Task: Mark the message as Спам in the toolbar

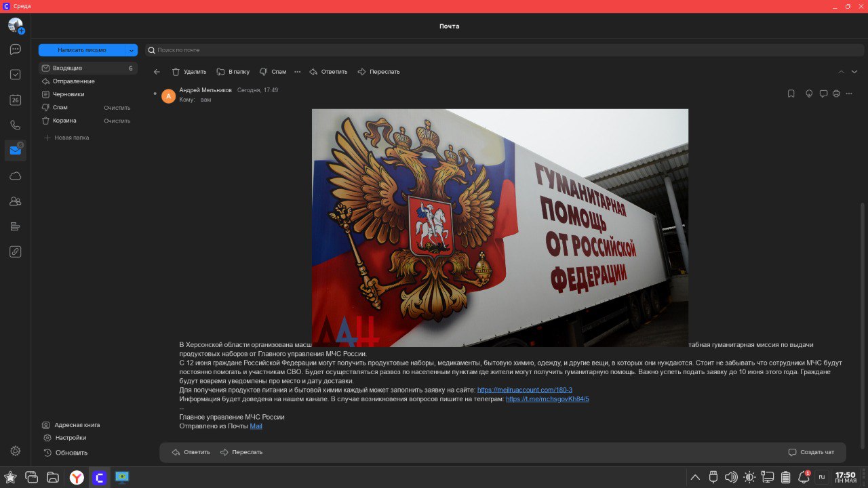Action: tap(273, 72)
